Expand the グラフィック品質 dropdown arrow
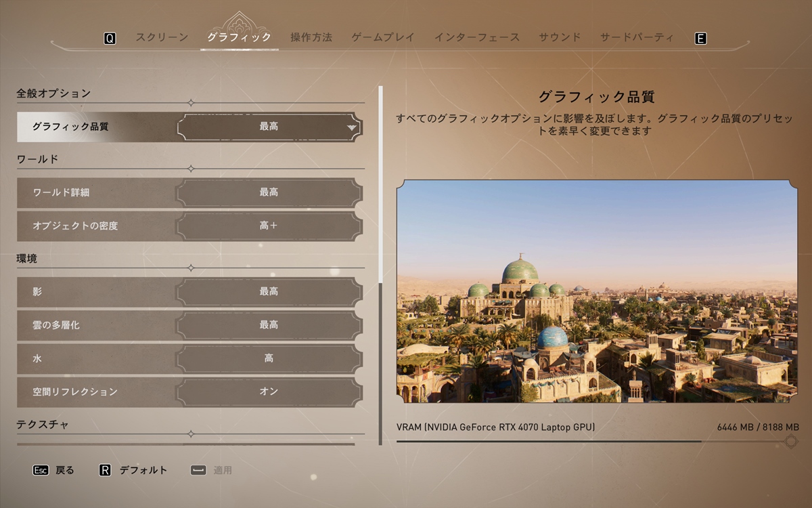 [352, 127]
